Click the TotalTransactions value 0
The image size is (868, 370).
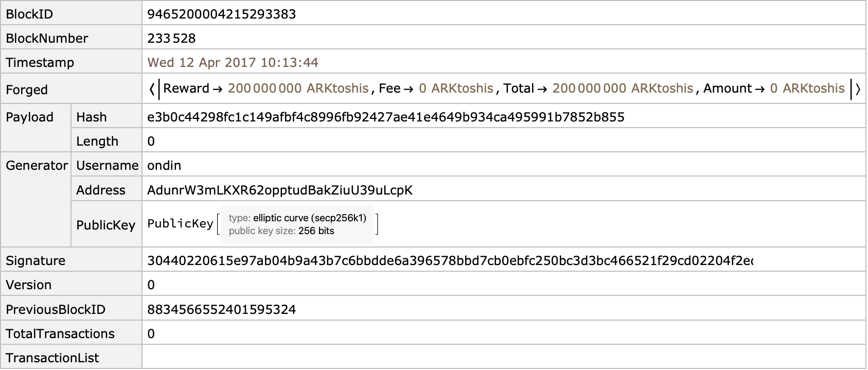(x=151, y=333)
